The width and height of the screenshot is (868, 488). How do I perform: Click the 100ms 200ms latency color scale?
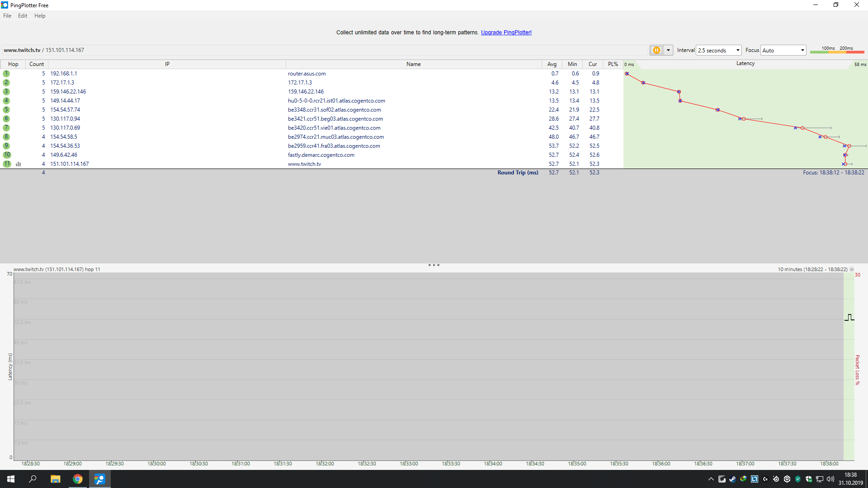pos(837,50)
